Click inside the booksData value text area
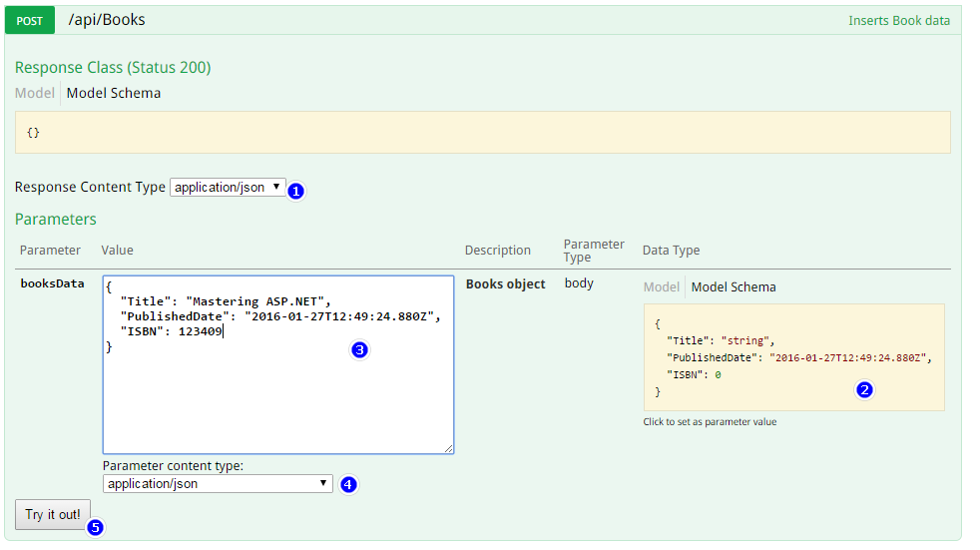The image size is (980, 550). [277, 399]
